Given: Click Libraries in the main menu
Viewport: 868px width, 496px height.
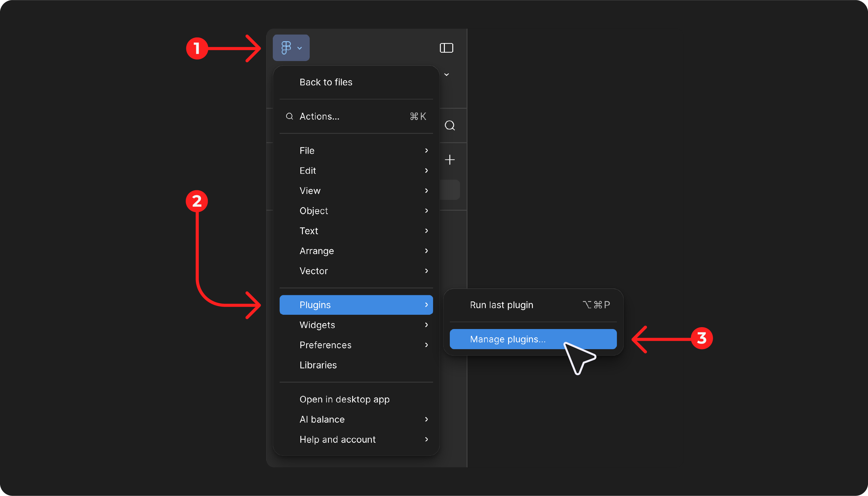Looking at the screenshot, I should point(318,365).
